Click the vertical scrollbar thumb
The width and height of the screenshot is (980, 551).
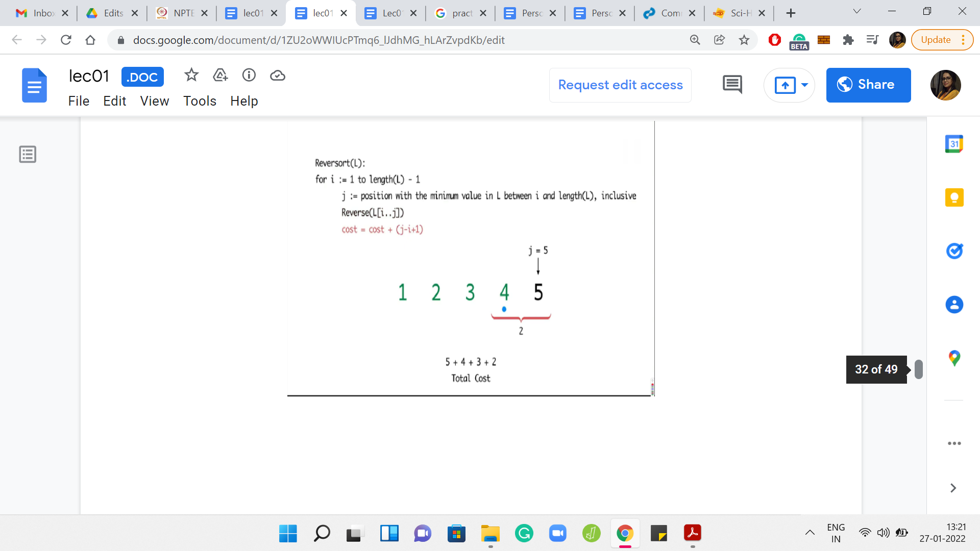coord(919,369)
